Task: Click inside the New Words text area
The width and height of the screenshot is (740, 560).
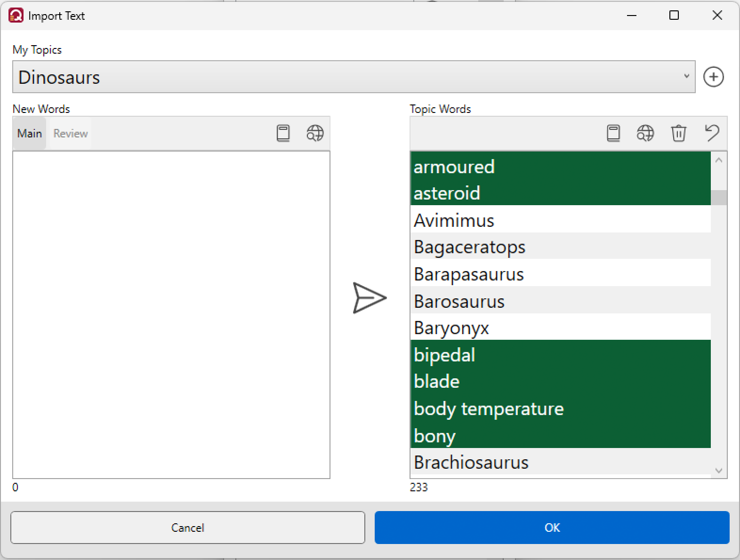Action: click(171, 315)
